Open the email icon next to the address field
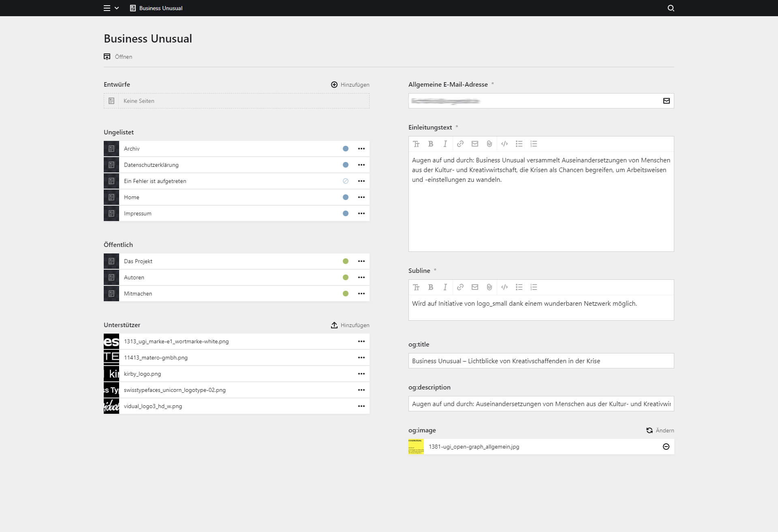Image resolution: width=778 pixels, height=532 pixels. 667,100
